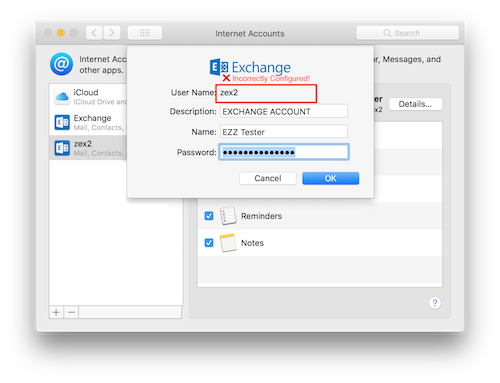Click the forward navigation arrow

click(x=112, y=33)
